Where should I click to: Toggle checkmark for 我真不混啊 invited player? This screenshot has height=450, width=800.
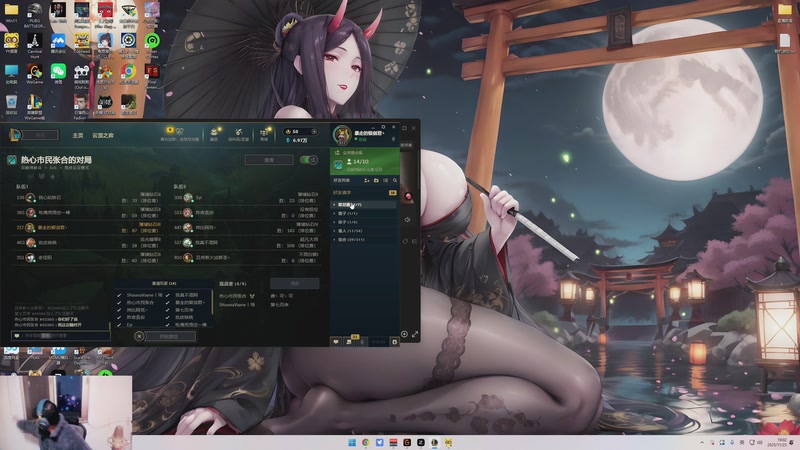[167, 295]
